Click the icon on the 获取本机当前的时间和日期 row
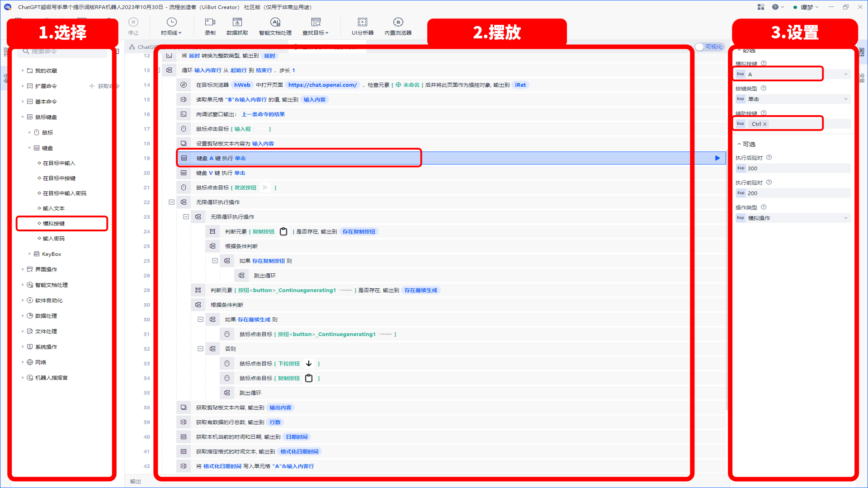 pyautogui.click(x=184, y=437)
